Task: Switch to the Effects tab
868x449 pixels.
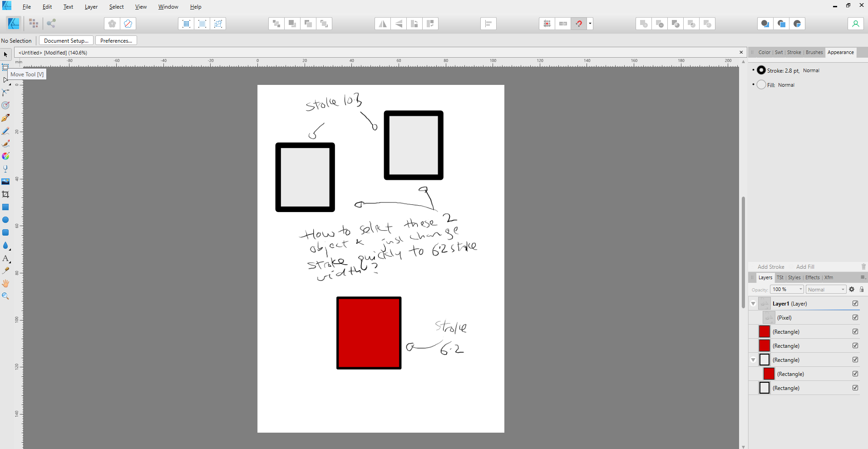Action: click(812, 277)
